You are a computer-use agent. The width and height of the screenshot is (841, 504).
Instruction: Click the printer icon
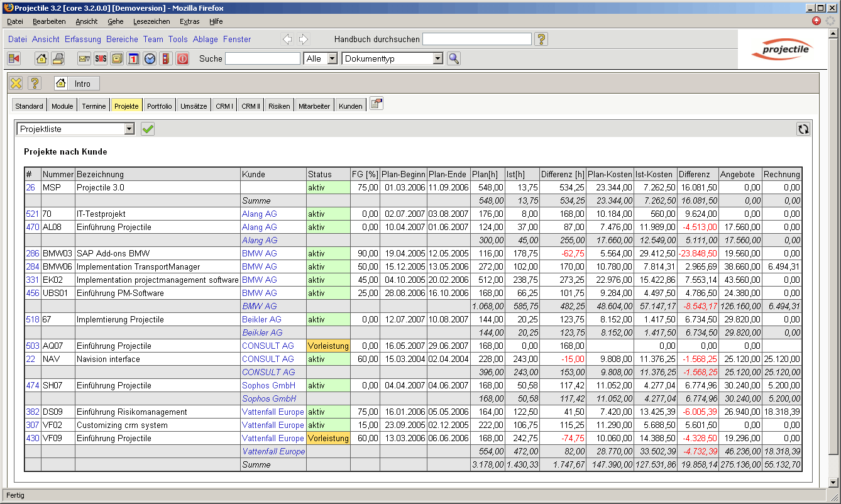click(58, 58)
